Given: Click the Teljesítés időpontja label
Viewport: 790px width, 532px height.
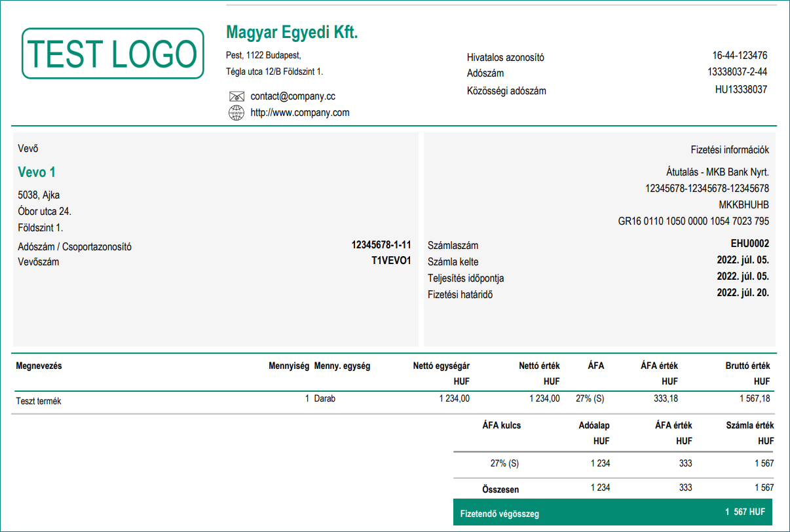Looking at the screenshot, I should [x=466, y=278].
